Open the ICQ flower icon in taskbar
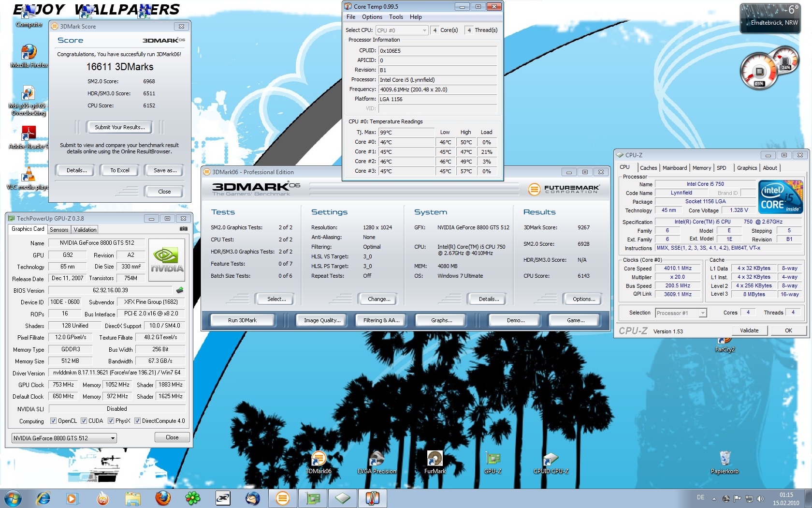 (x=193, y=498)
